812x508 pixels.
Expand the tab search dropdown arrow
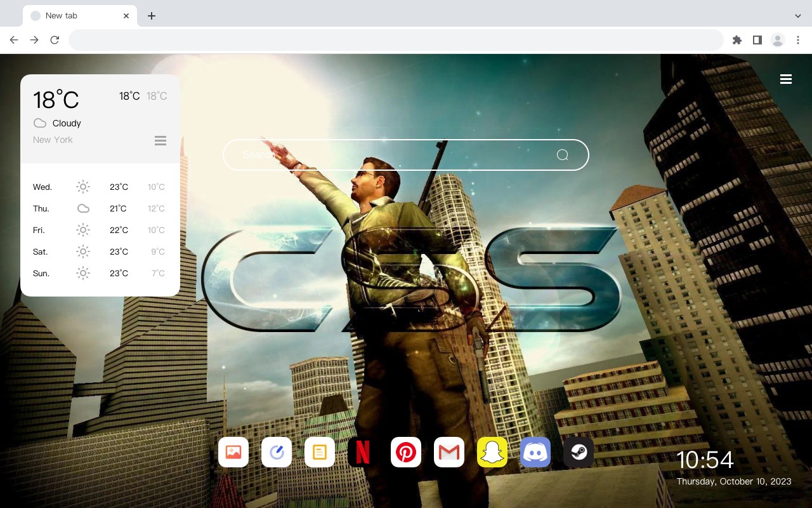[798, 16]
